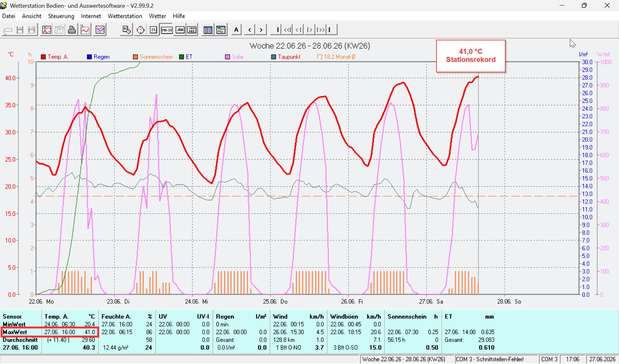Click the blue Regen legend swatch
This screenshot has width=619, height=364.
pyautogui.click(x=89, y=57)
